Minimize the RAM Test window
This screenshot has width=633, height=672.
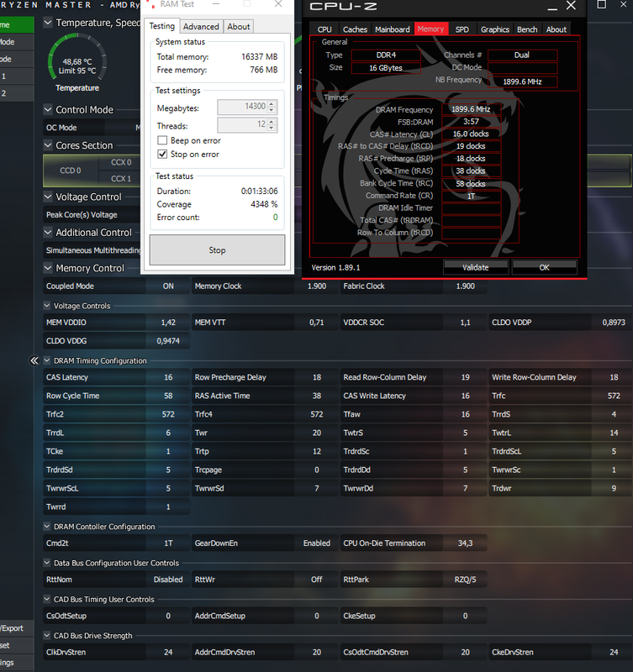coord(216,4)
